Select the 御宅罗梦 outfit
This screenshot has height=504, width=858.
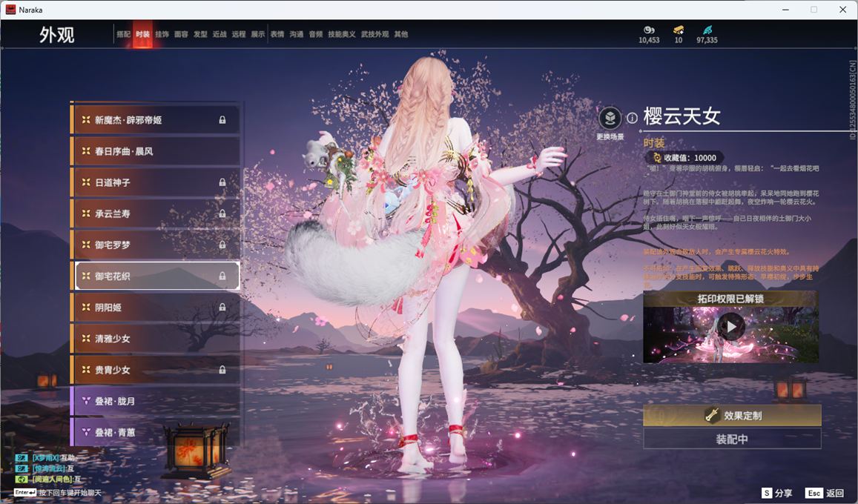click(x=155, y=245)
